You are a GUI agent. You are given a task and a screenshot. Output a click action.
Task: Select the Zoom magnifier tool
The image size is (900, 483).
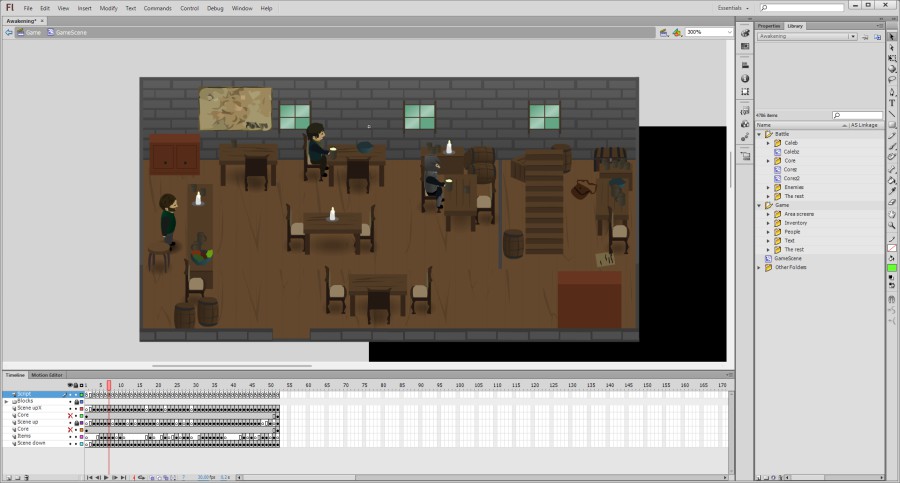pyautogui.click(x=891, y=225)
